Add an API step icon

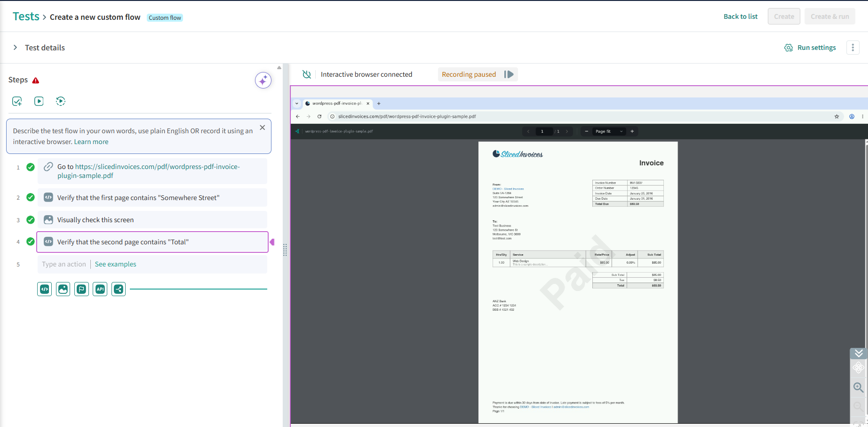coord(100,289)
